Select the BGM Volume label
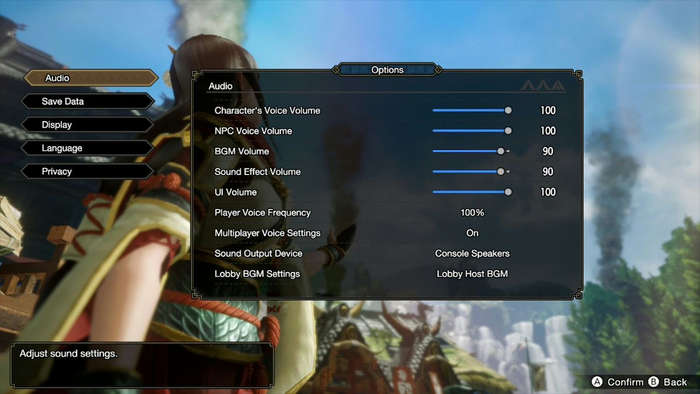The image size is (700, 394). 242,151
